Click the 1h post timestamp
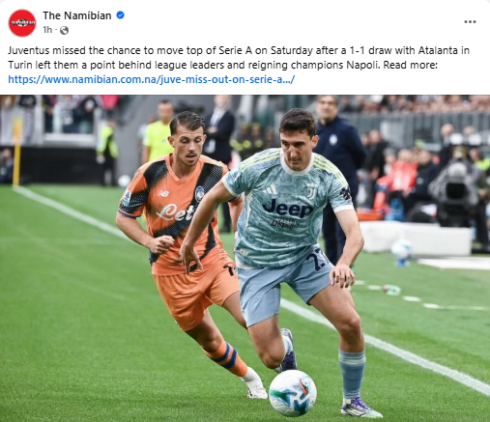The height and width of the screenshot is (422, 490). tap(47, 30)
